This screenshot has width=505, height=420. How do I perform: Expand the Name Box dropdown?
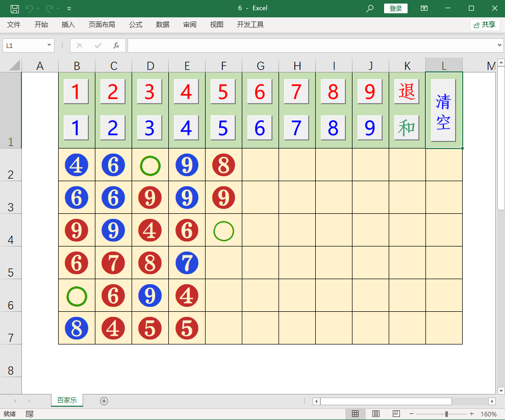pos(49,45)
